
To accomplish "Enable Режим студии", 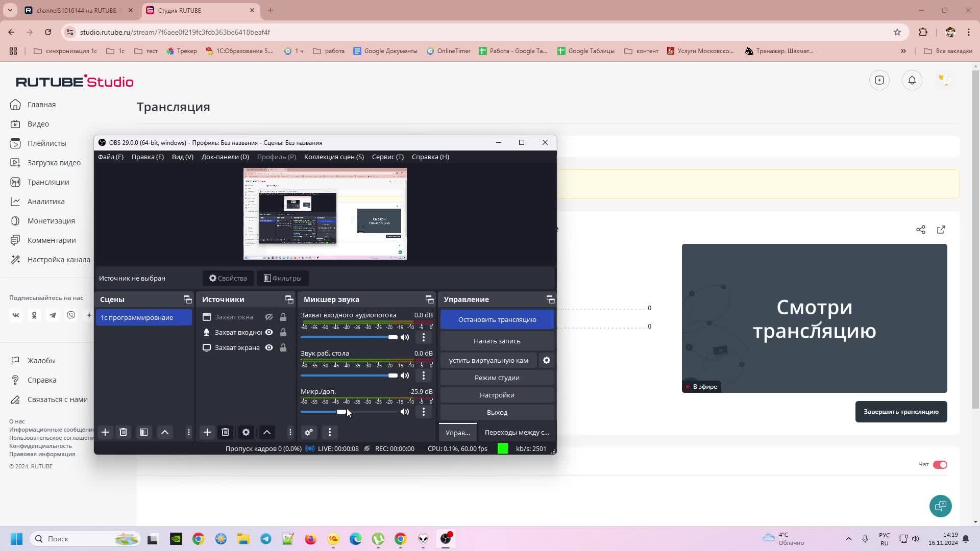I will click(497, 378).
